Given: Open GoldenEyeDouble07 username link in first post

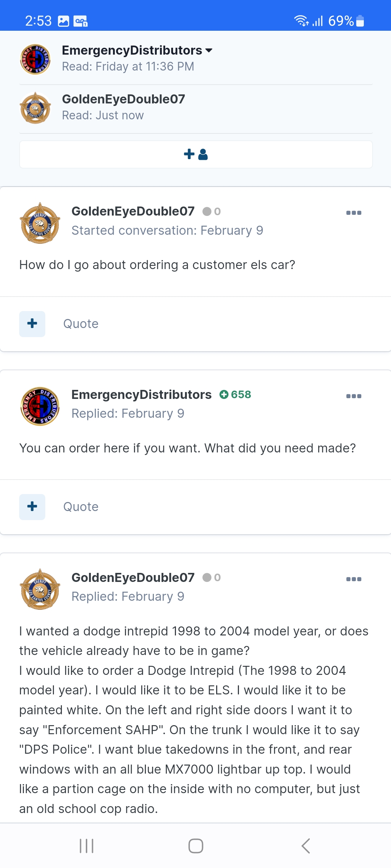Looking at the screenshot, I should (133, 211).
